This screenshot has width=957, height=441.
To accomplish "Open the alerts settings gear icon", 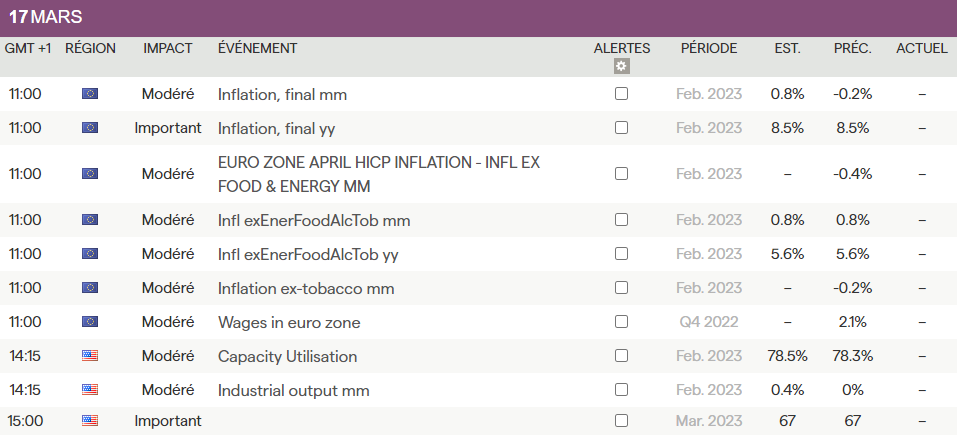I will (621, 66).
